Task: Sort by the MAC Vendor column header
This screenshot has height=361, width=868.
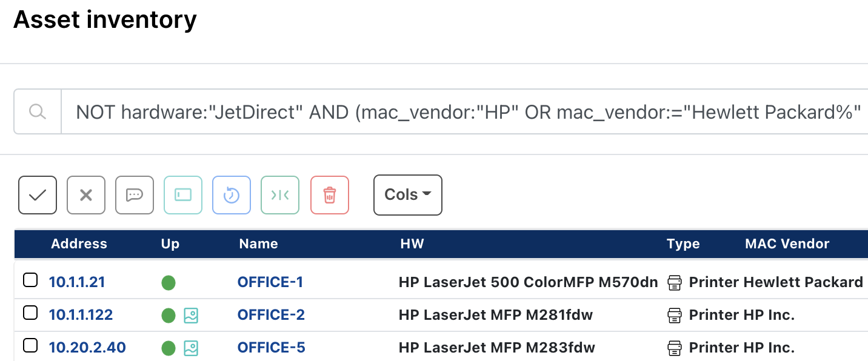Action: pos(787,243)
